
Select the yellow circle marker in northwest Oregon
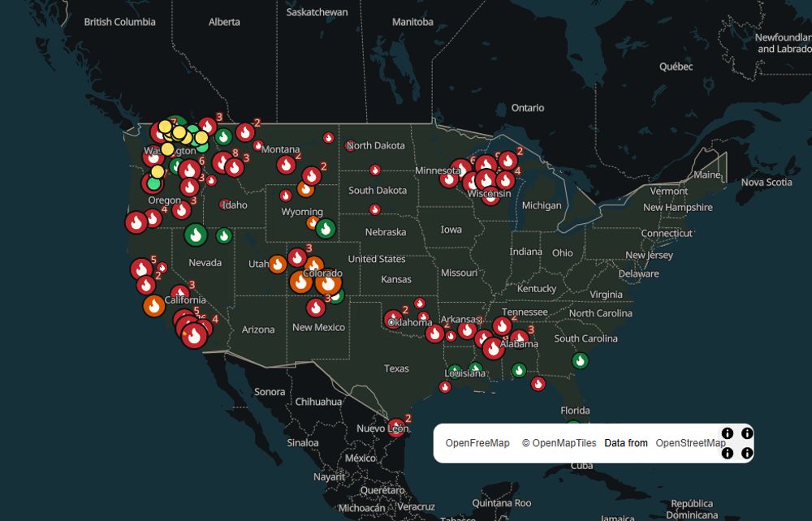158,171
